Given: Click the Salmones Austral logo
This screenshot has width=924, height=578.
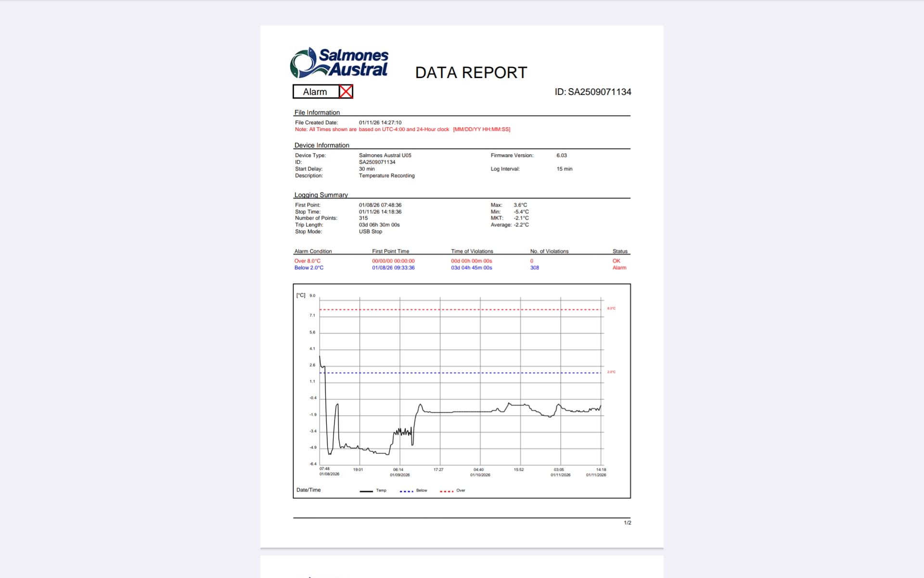Looking at the screenshot, I should (x=339, y=63).
